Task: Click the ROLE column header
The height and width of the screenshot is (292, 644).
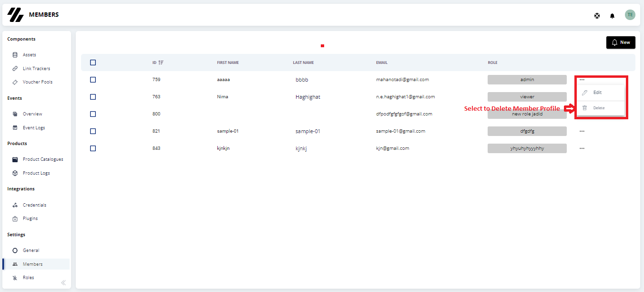Action: pos(492,63)
